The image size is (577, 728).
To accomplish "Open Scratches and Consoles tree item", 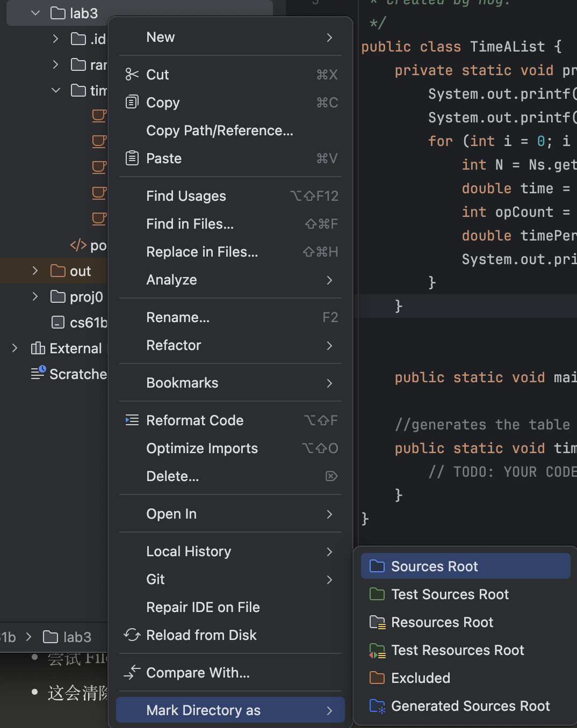I will tap(78, 374).
